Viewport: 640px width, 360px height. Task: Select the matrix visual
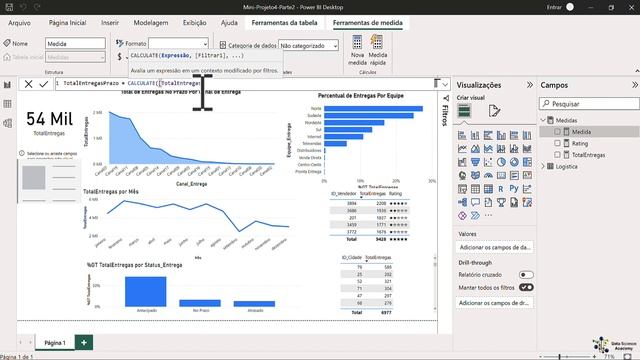click(488, 189)
